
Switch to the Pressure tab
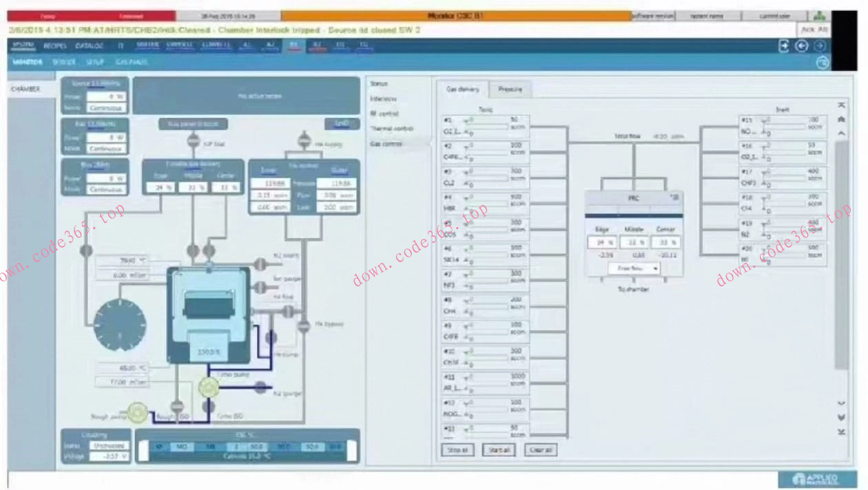pos(510,89)
